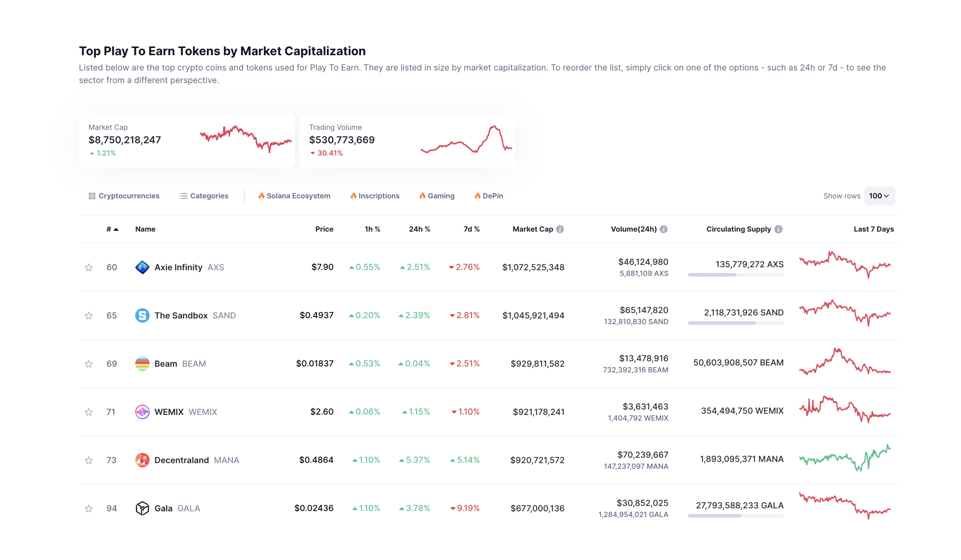This screenshot has width=961, height=560.
Task: Sort the table by Price column
Action: [324, 229]
